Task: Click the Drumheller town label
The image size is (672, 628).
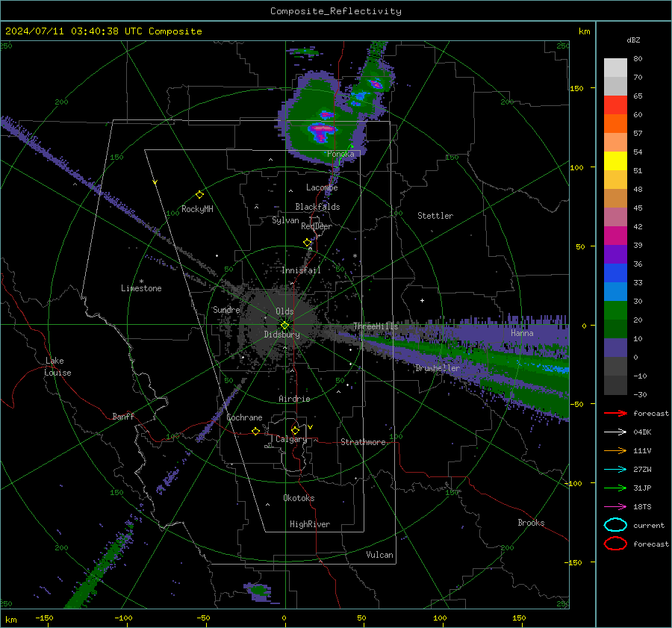Action: tap(438, 368)
